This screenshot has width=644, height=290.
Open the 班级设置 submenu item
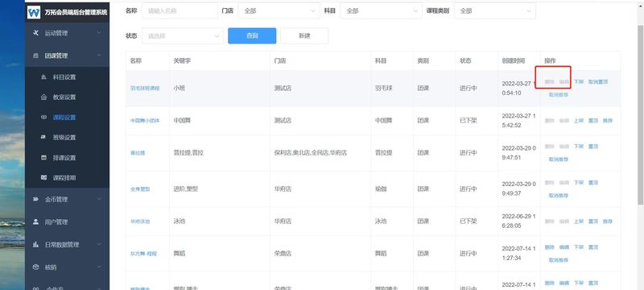(x=64, y=138)
